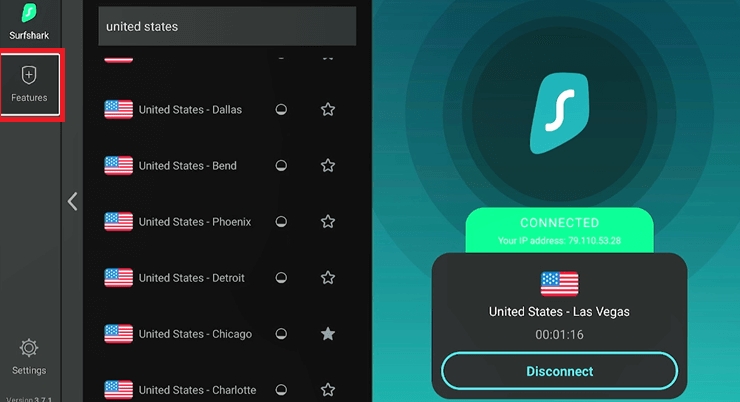Viewport: 740px width, 402px height.
Task: Collapse the server list with left chevron
Action: pos(72,202)
